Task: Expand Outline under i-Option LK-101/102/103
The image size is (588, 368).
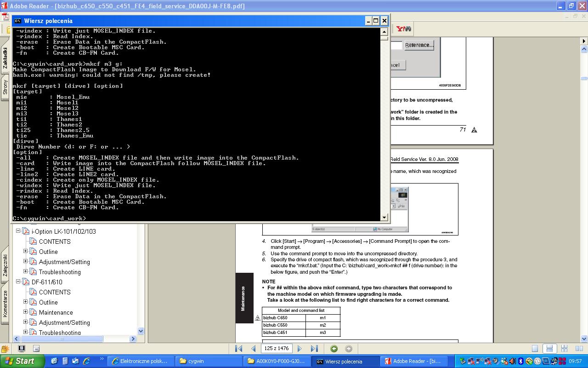Action: coord(26,252)
